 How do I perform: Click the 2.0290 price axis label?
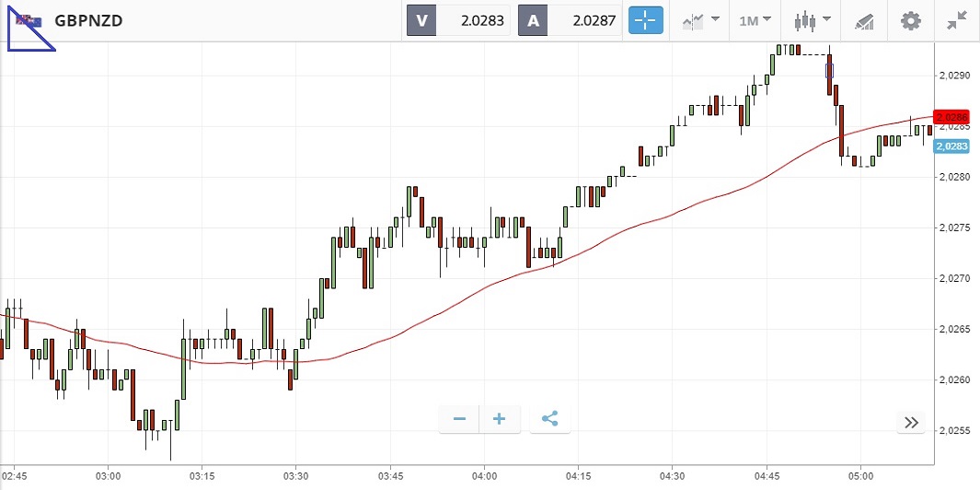pyautogui.click(x=952, y=76)
